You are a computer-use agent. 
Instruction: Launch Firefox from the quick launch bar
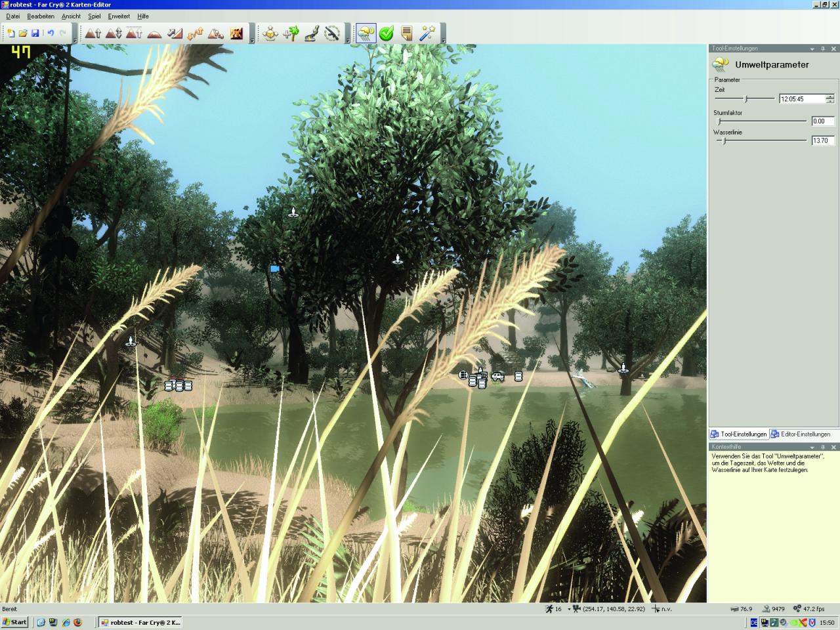click(x=77, y=622)
